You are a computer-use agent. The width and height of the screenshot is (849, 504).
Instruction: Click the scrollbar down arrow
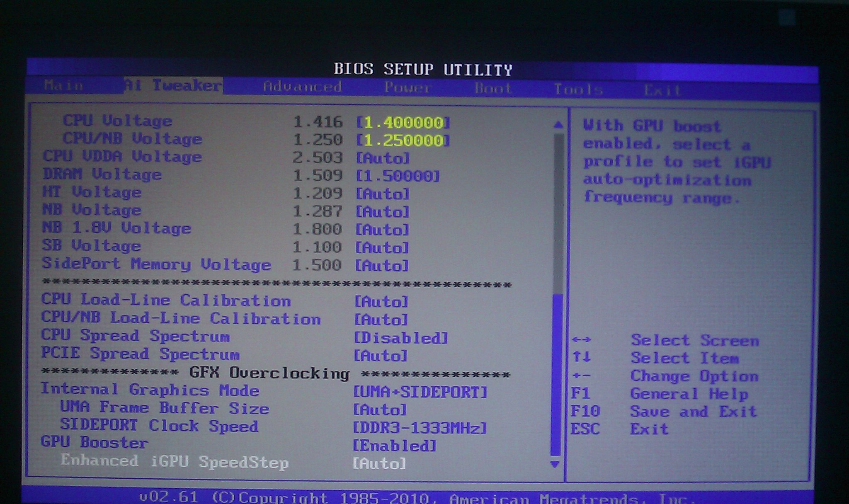555,464
